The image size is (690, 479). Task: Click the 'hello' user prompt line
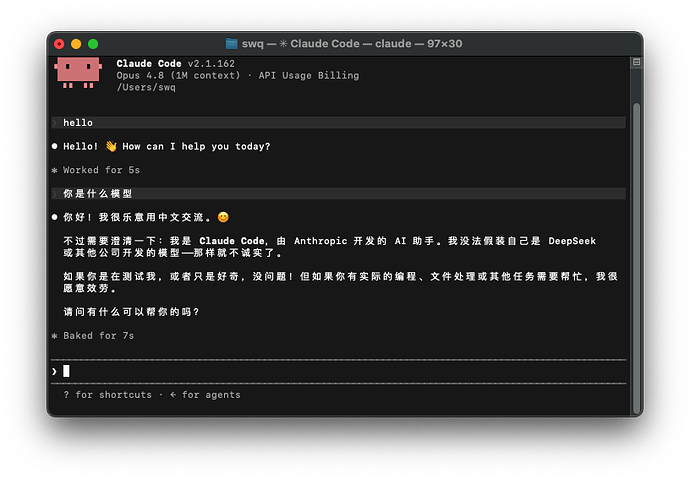(338, 123)
